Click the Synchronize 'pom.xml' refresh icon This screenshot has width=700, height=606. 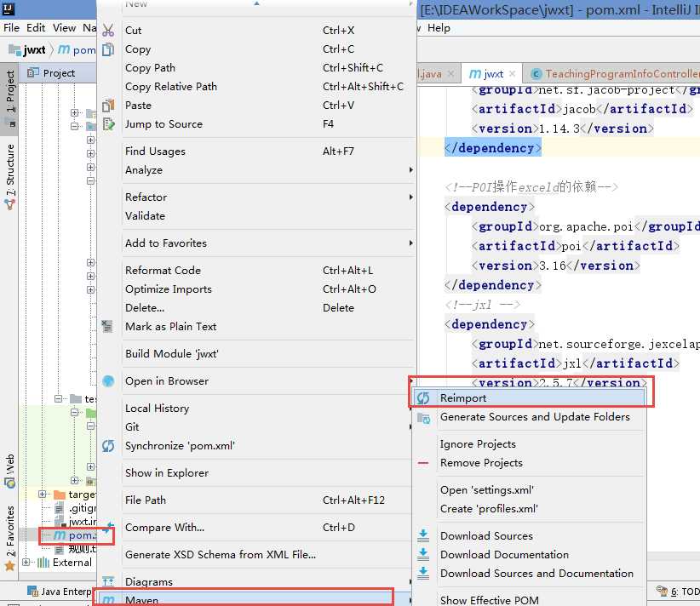[x=108, y=445]
